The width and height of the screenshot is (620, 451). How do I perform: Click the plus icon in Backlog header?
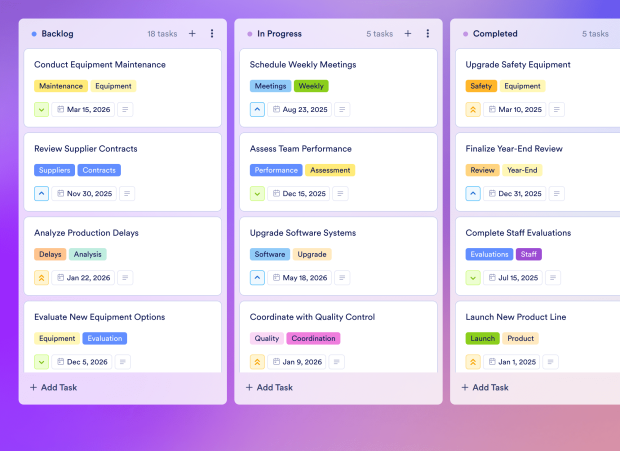[x=192, y=33]
